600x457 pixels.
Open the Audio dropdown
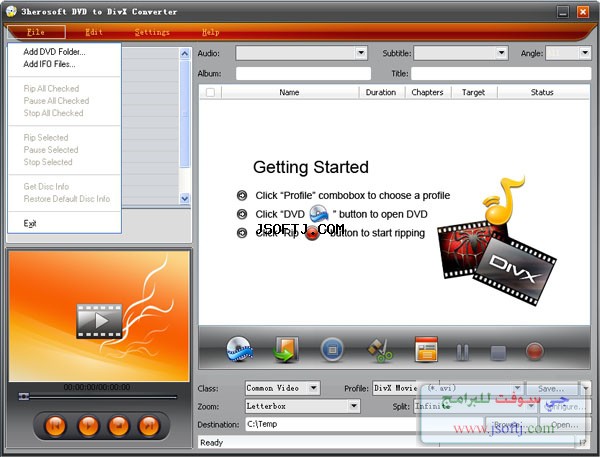pos(361,53)
